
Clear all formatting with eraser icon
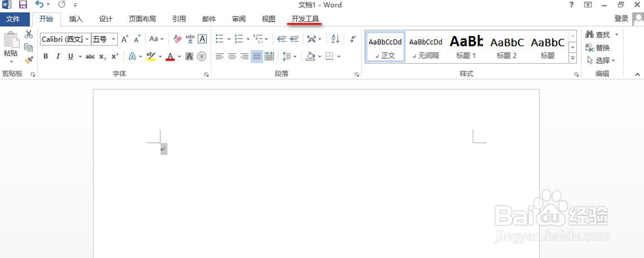(x=178, y=39)
